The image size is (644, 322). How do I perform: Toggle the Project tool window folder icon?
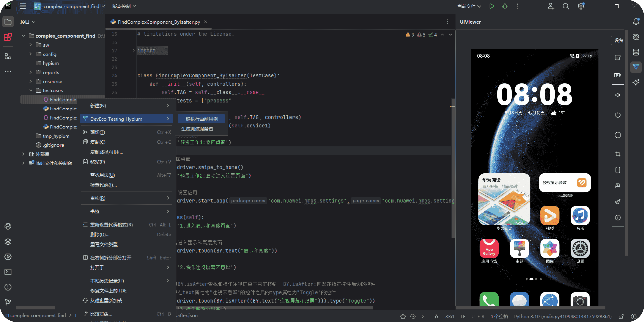pyautogui.click(x=8, y=22)
